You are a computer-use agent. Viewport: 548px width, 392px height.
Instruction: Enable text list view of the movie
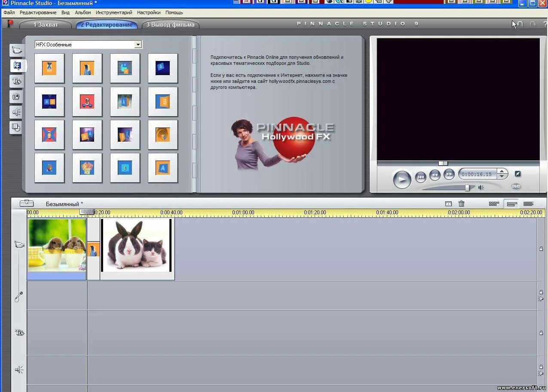tap(529, 204)
